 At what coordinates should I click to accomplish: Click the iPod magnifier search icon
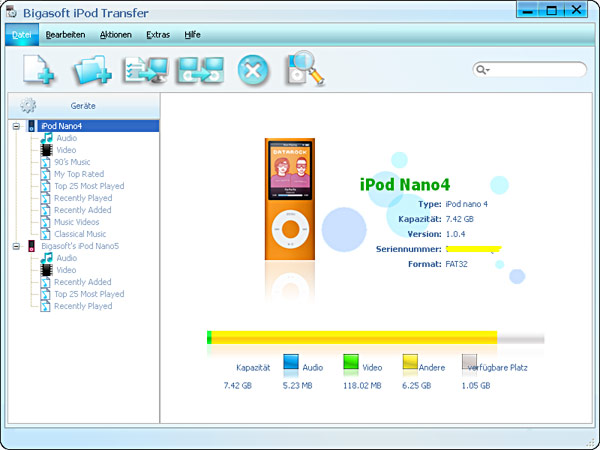tap(305, 68)
